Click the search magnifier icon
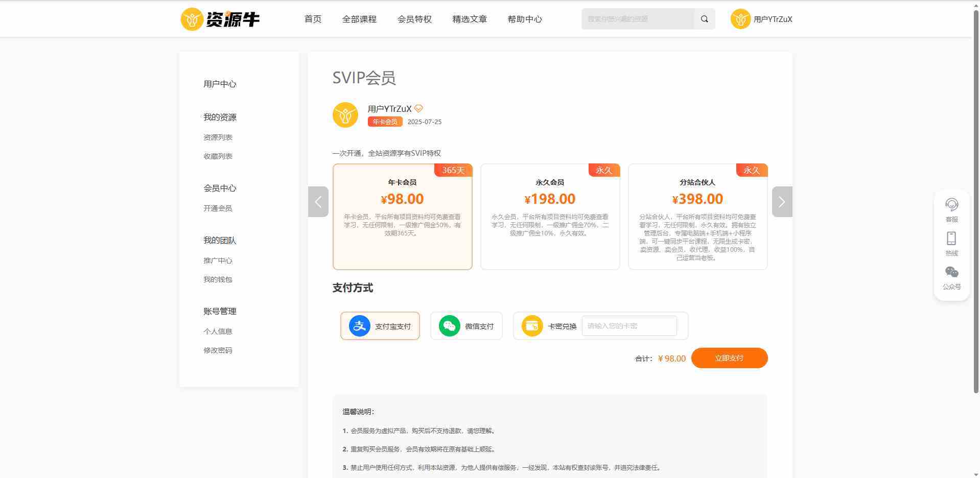This screenshot has height=478, width=980. coord(705,19)
